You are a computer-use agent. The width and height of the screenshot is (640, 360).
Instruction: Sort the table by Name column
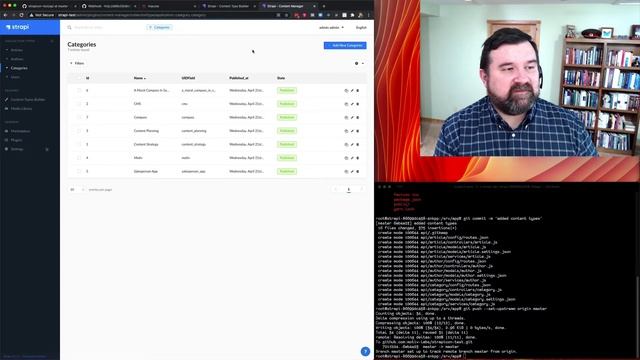point(139,78)
